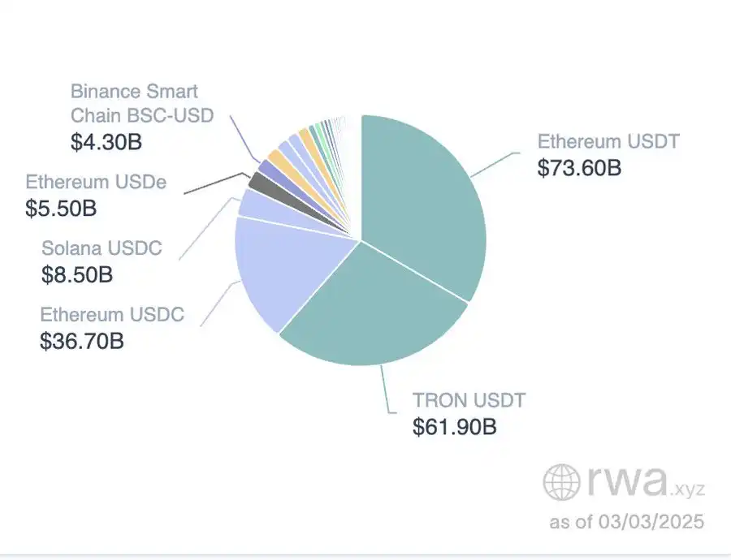Select the $36.70B value
731x560 pixels.
click(82, 341)
